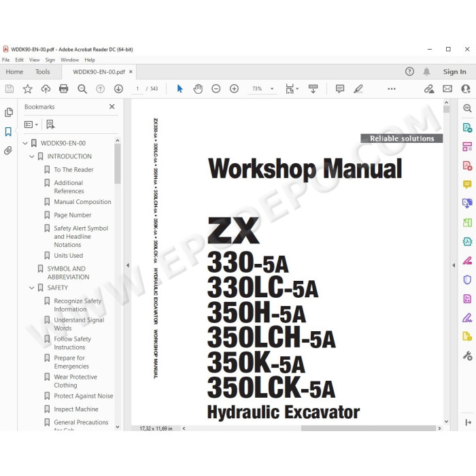Image resolution: width=476 pixels, height=476 pixels.
Task: Collapse right tools pane arrow
Action: (x=454, y=265)
